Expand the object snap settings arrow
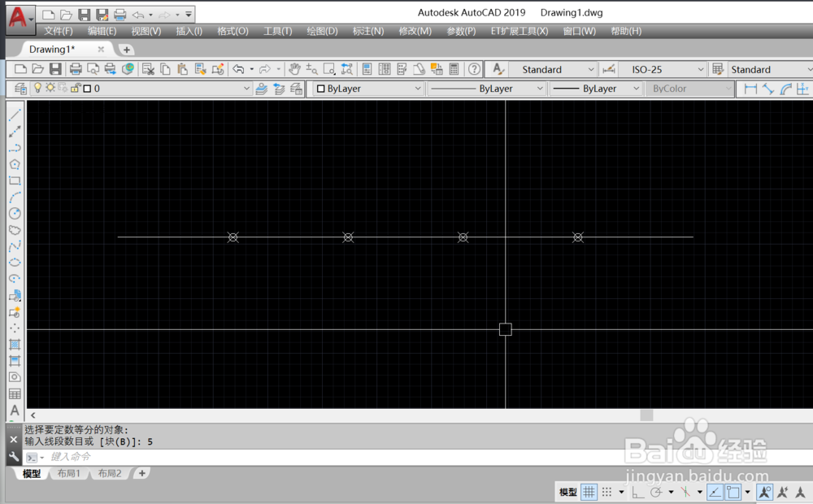The width and height of the screenshot is (813, 504). coord(748,492)
